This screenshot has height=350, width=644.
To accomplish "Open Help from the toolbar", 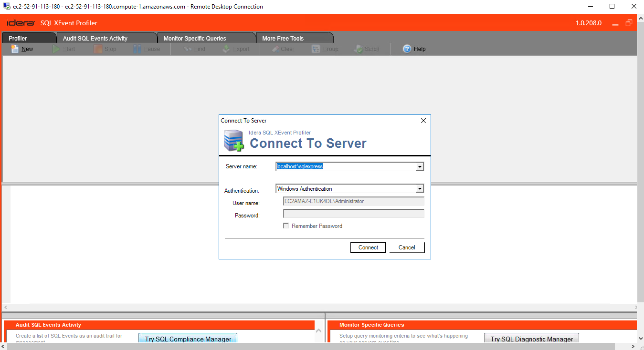I will coord(414,49).
